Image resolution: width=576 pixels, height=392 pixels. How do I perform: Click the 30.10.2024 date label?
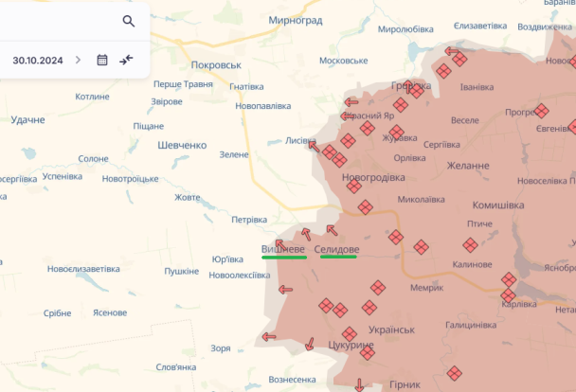38,61
